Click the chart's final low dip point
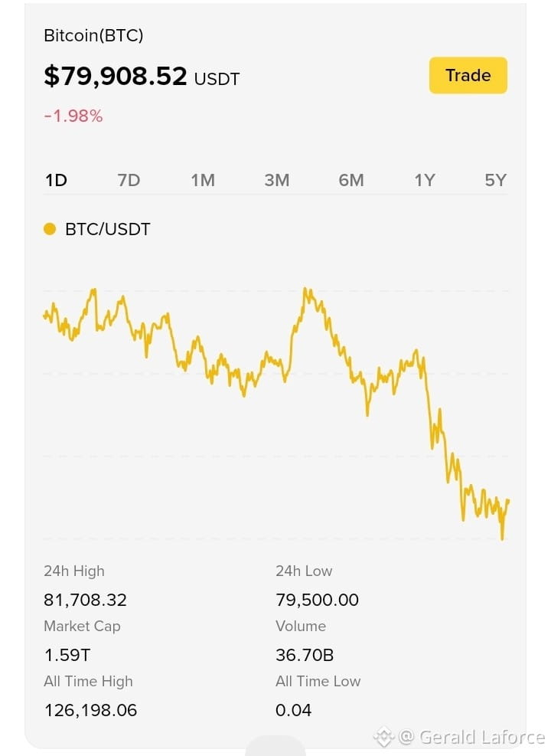Viewport: 551px width, 756px height. pos(502,538)
